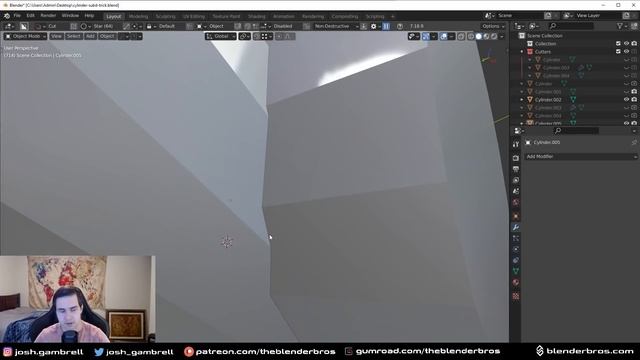Toggle render camera icon for Collection

634,44
